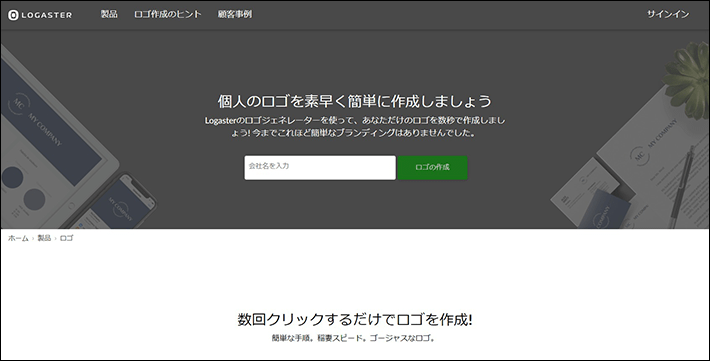The image size is (710, 361).
Task: Open the 製品 menu item
Action: pos(109,14)
